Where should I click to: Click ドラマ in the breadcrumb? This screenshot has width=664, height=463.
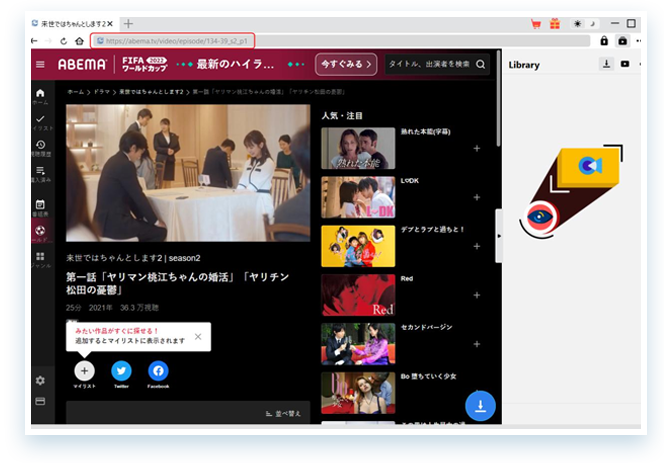pos(102,92)
